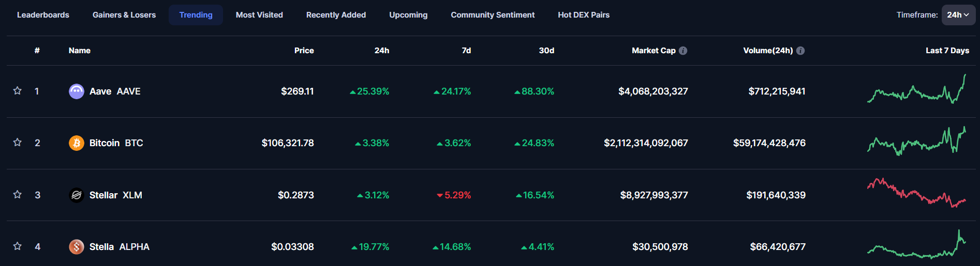Open Stella ALPHA's 7-day sparkline chart

(x=916, y=244)
